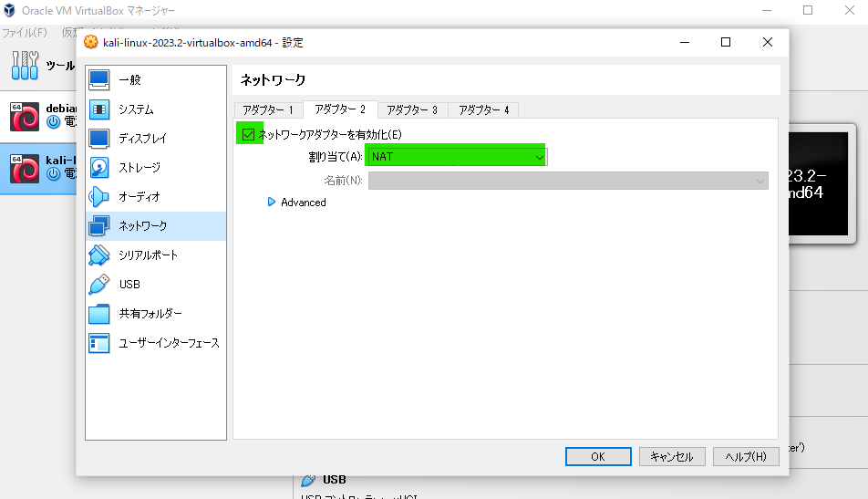Click the OK button
868x499 pixels.
point(598,456)
